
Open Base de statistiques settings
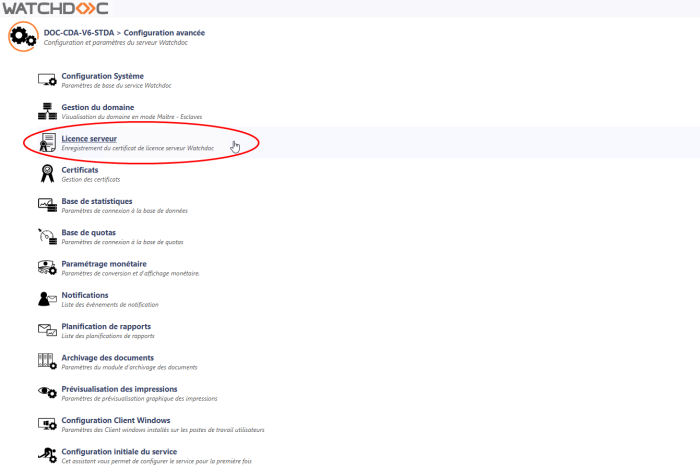(x=96, y=201)
